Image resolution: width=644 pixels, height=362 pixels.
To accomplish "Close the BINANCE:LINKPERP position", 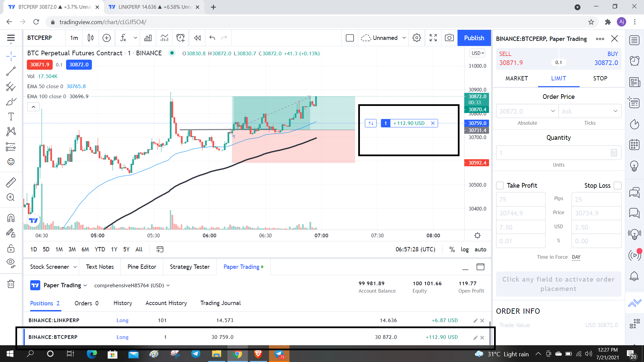I will tap(482, 320).
